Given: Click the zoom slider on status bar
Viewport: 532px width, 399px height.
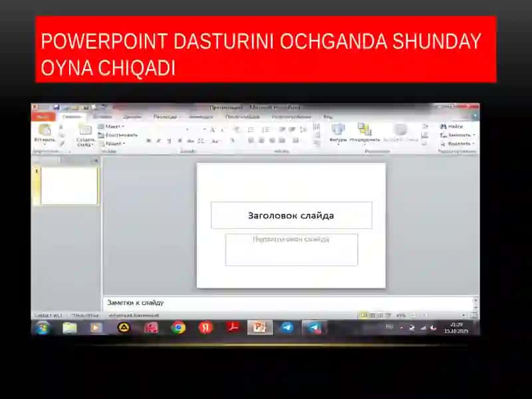Looking at the screenshot, I should pyautogui.click(x=438, y=315).
